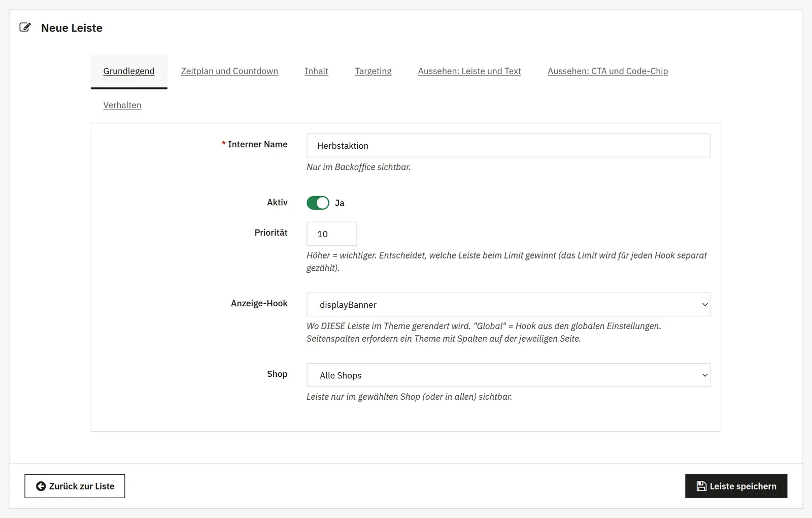Click the Zurück zur Liste button
The image size is (812, 518).
pos(75,487)
